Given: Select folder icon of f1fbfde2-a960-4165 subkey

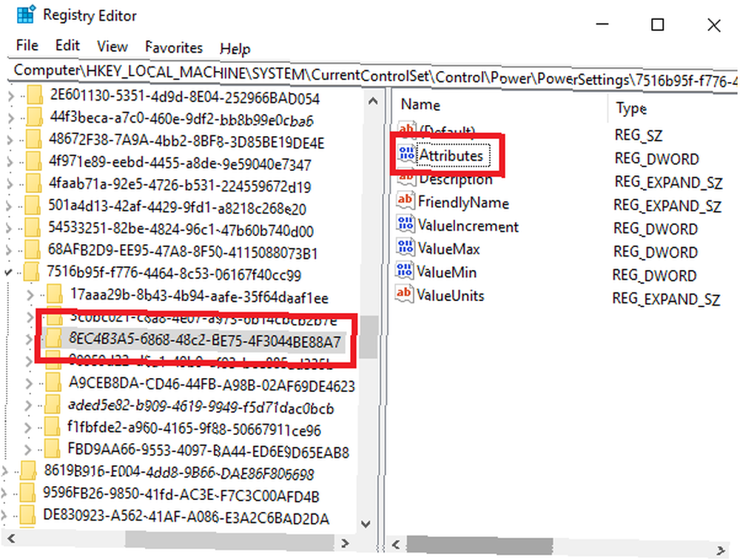Looking at the screenshot, I should tap(52, 426).
